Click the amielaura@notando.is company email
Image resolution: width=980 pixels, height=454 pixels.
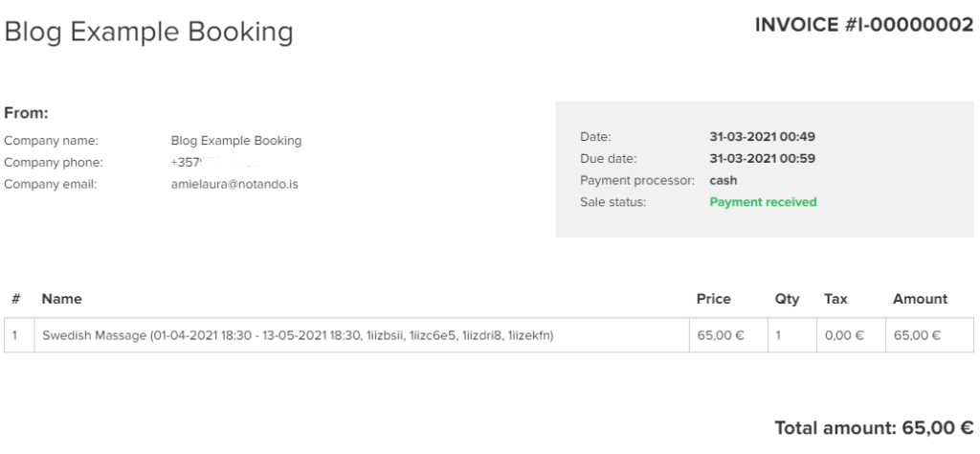click(x=234, y=185)
